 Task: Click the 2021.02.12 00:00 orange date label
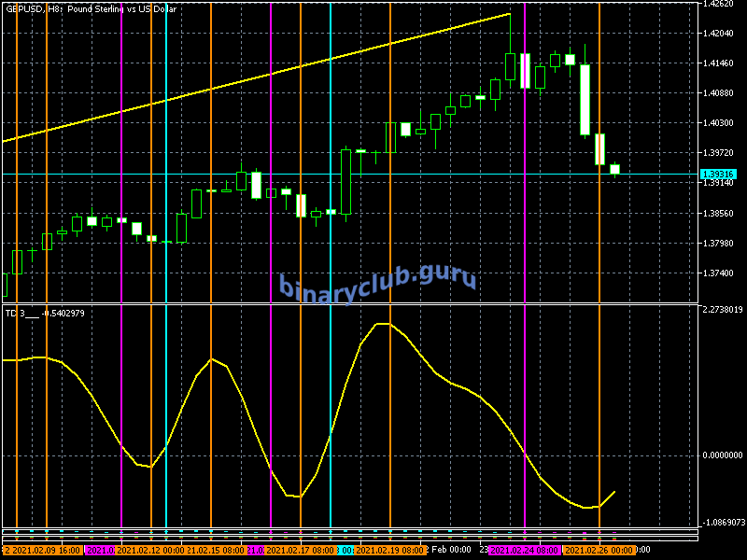click(x=149, y=551)
